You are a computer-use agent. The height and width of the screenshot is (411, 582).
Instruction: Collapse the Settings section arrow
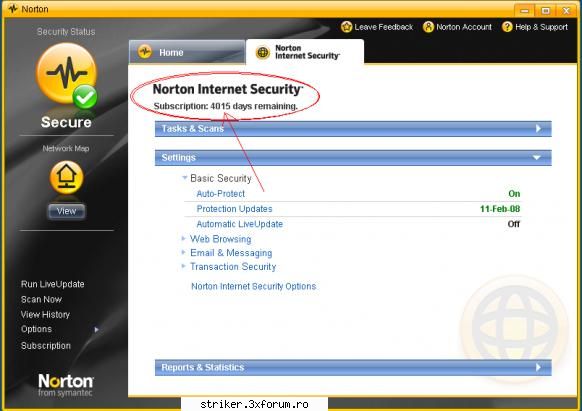pyautogui.click(x=537, y=158)
